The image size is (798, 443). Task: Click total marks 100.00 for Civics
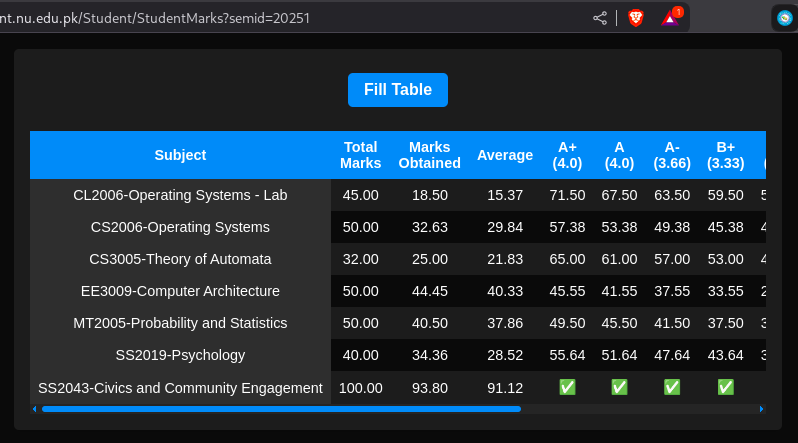pos(360,388)
